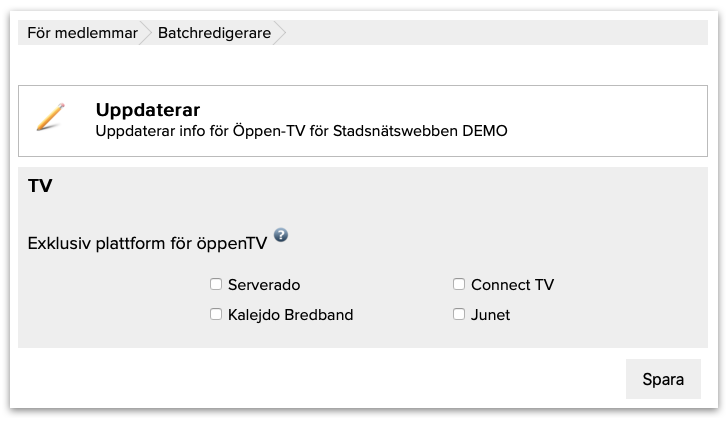This screenshot has height=421, width=728.
Task: Click the Uppdaterar heading
Action: click(148, 109)
